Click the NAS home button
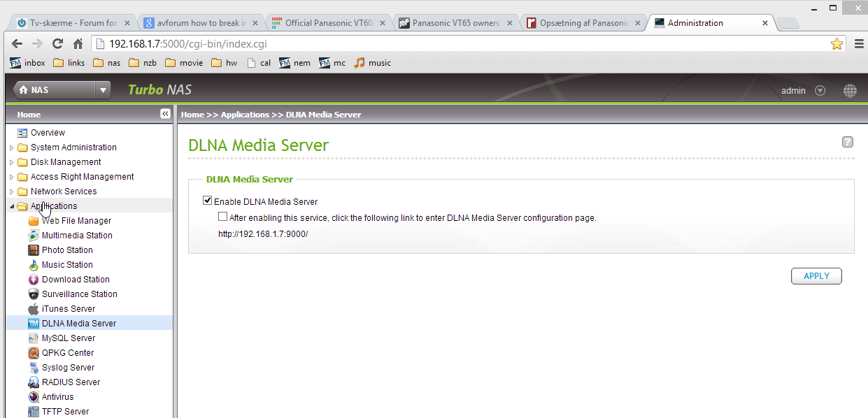 pyautogui.click(x=54, y=90)
